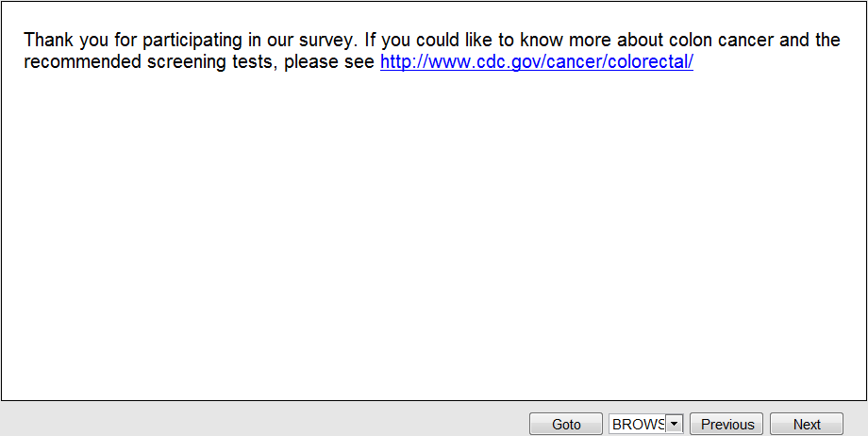Image resolution: width=868 pixels, height=436 pixels.
Task: Click the gray navigation bar's empty left side
Action: tap(236, 420)
